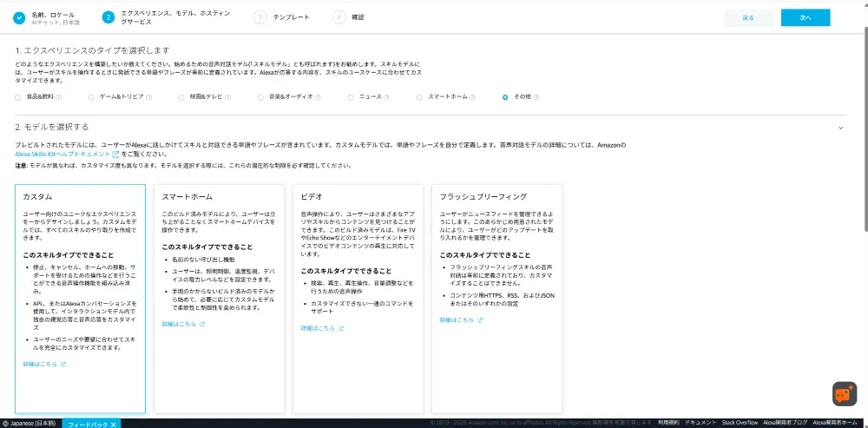Click the step 2 circle icon
Viewport: 868px width, 428px height.
click(x=108, y=17)
